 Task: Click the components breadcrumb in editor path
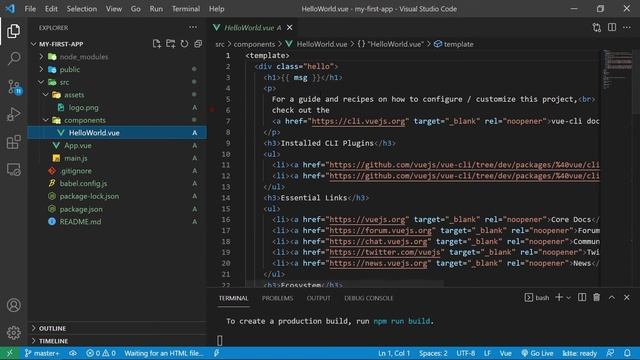click(x=254, y=44)
